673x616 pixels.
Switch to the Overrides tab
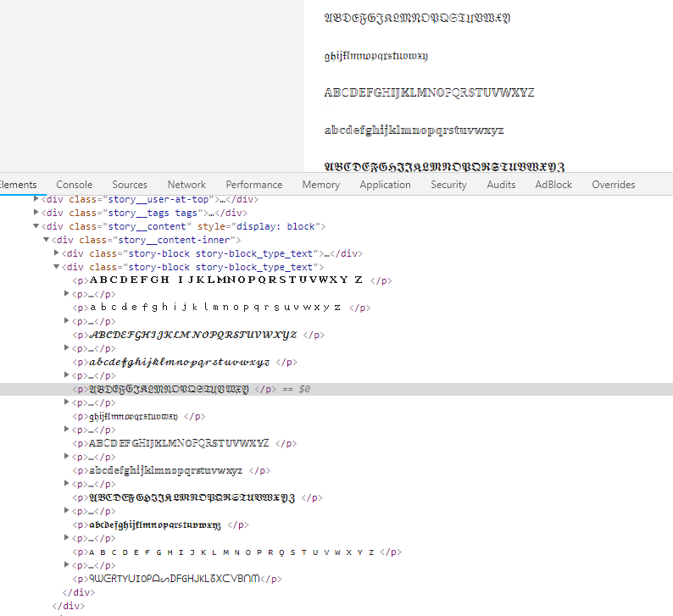(613, 185)
